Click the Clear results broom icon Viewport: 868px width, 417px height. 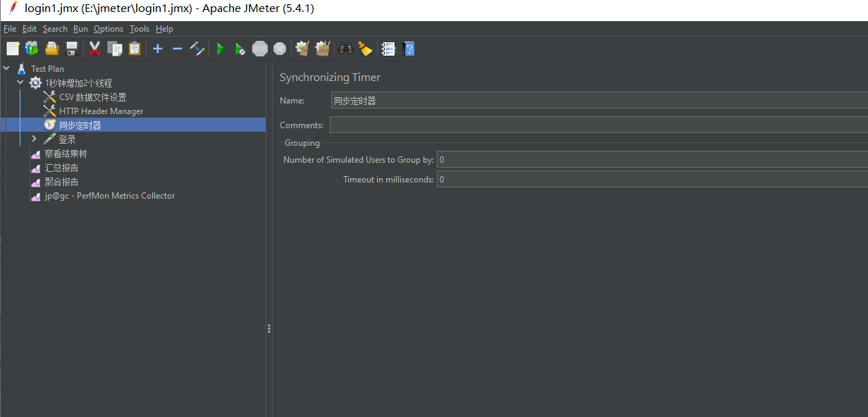302,49
